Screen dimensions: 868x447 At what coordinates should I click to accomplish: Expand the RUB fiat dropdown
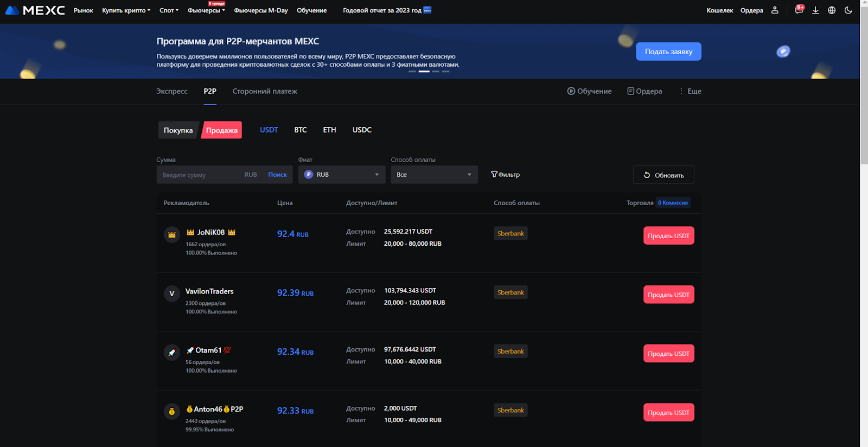pyautogui.click(x=342, y=175)
